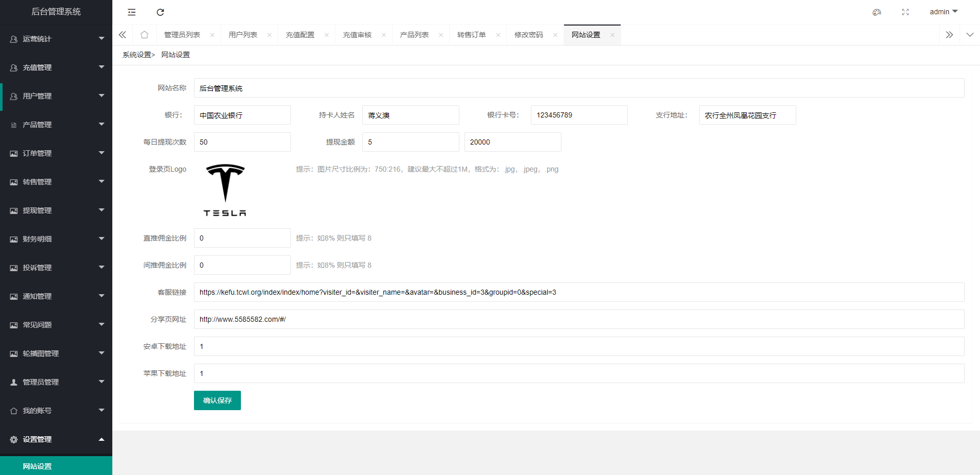Collapse the 设置管理 sidebar menu
This screenshot has height=475, width=980.
[56, 439]
